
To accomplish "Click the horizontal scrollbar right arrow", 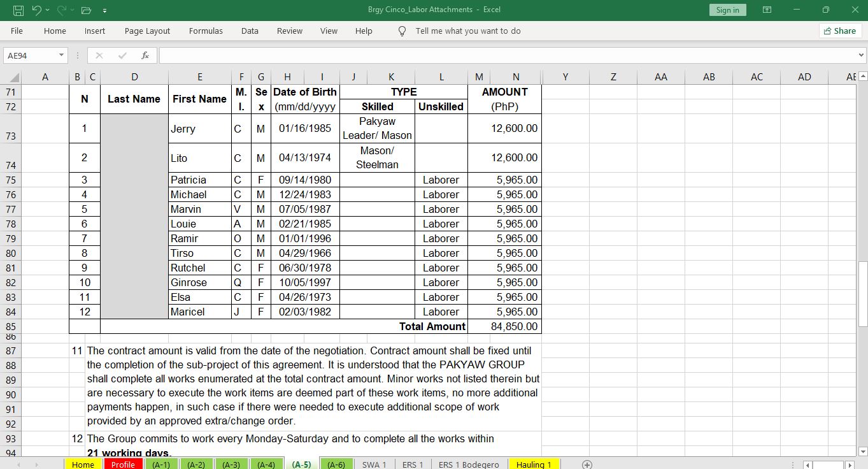I will point(849,465).
